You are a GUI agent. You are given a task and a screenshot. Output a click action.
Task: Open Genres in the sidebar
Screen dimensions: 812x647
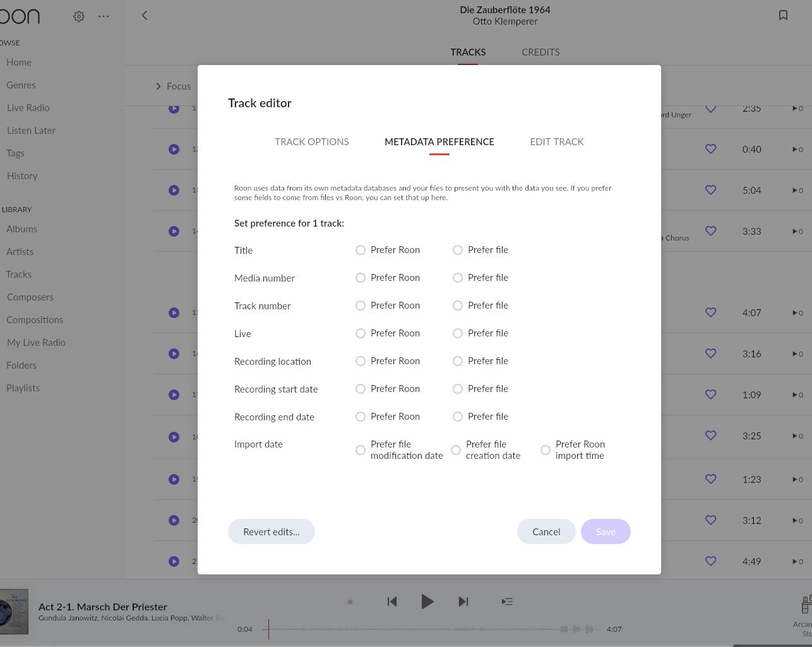21,85
